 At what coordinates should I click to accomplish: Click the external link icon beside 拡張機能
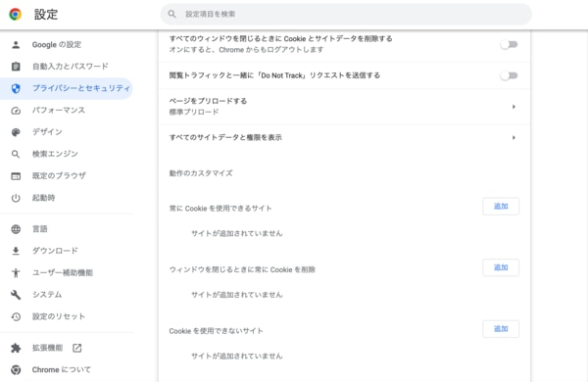coord(76,348)
